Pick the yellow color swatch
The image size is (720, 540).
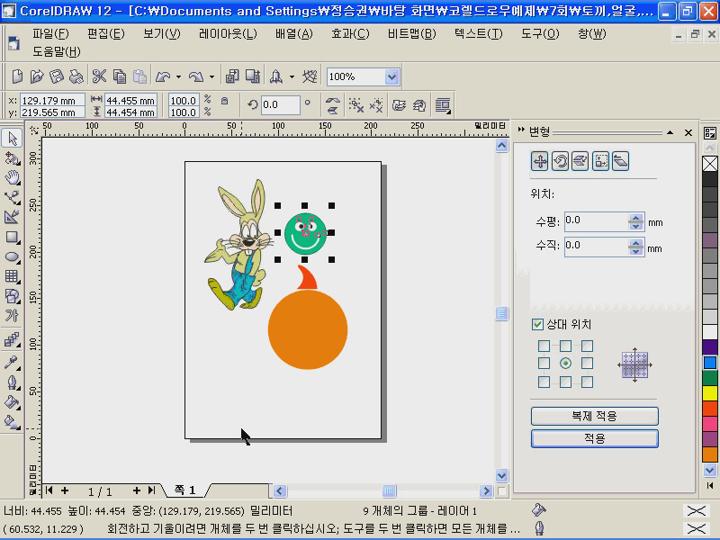[x=710, y=393]
